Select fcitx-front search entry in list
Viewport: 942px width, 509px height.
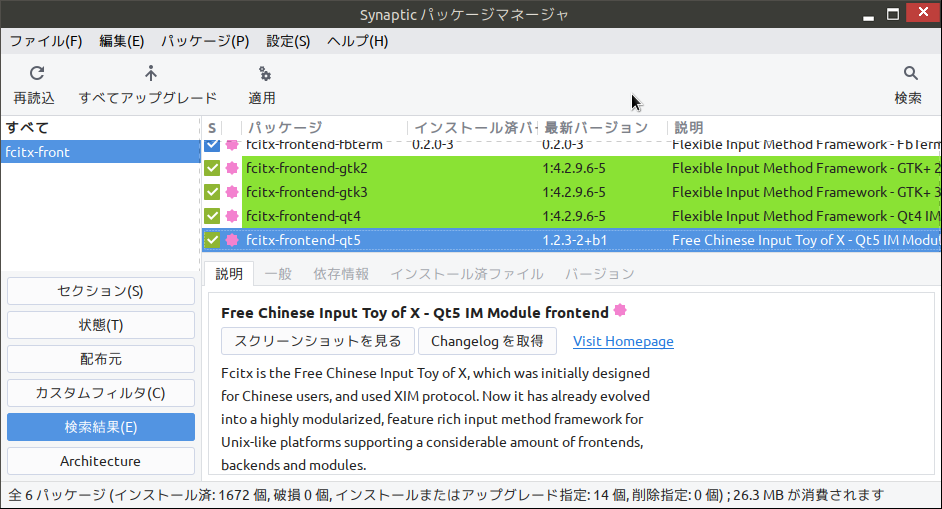[101, 152]
